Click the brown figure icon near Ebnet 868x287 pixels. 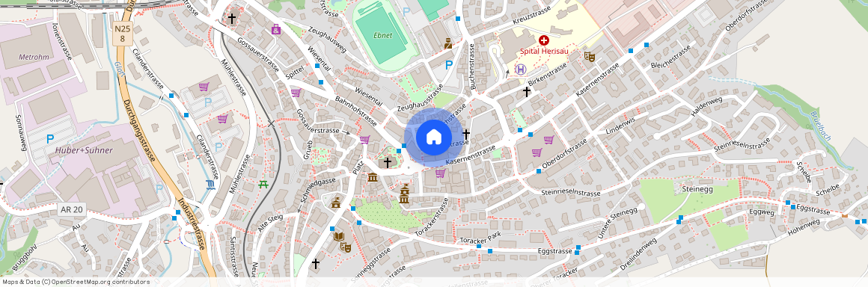click(448, 43)
